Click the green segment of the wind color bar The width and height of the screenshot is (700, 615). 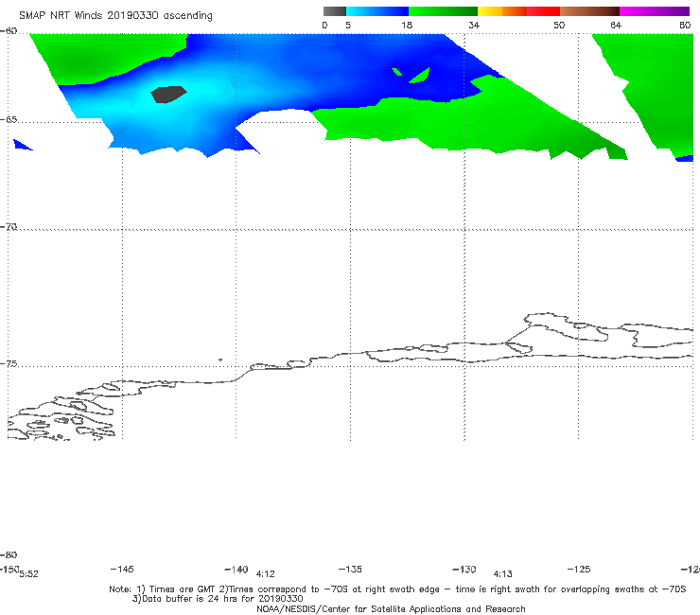(x=443, y=11)
